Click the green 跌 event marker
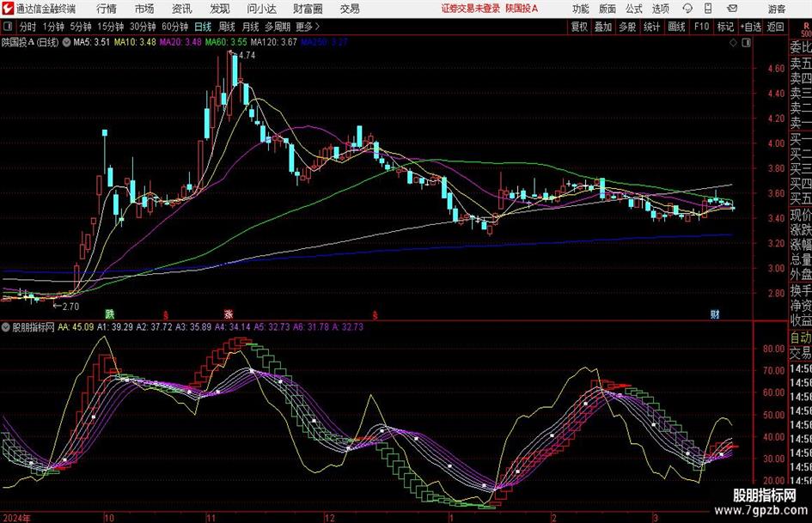Screen dimensions: 812x523 tap(110, 313)
